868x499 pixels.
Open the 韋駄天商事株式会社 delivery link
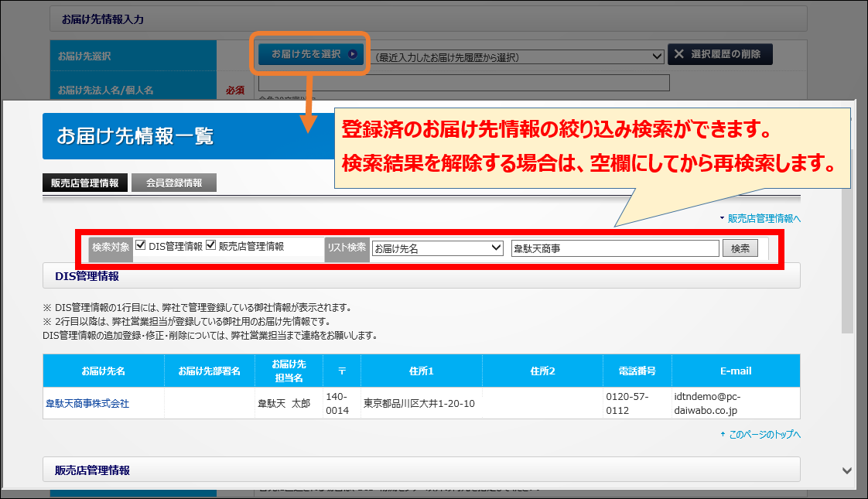click(87, 404)
